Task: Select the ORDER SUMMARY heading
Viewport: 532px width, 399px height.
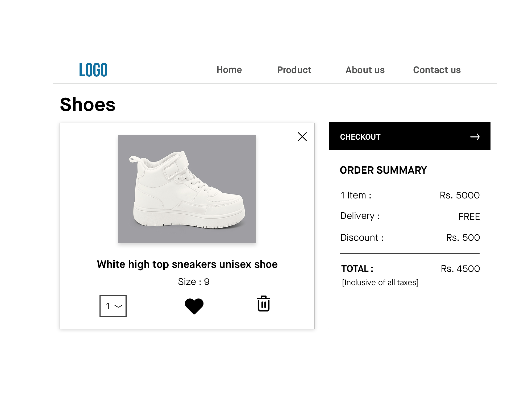Action: [383, 170]
